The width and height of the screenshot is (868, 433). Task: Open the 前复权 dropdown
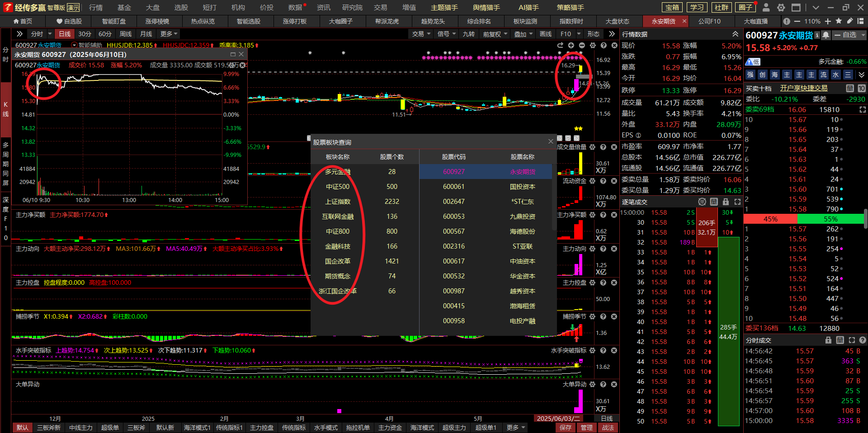coord(495,34)
